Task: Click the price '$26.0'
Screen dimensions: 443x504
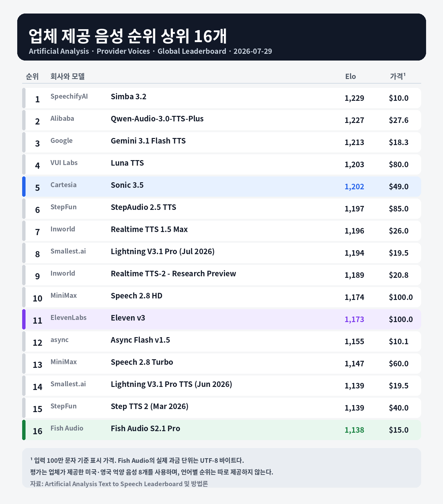Action: click(399, 231)
